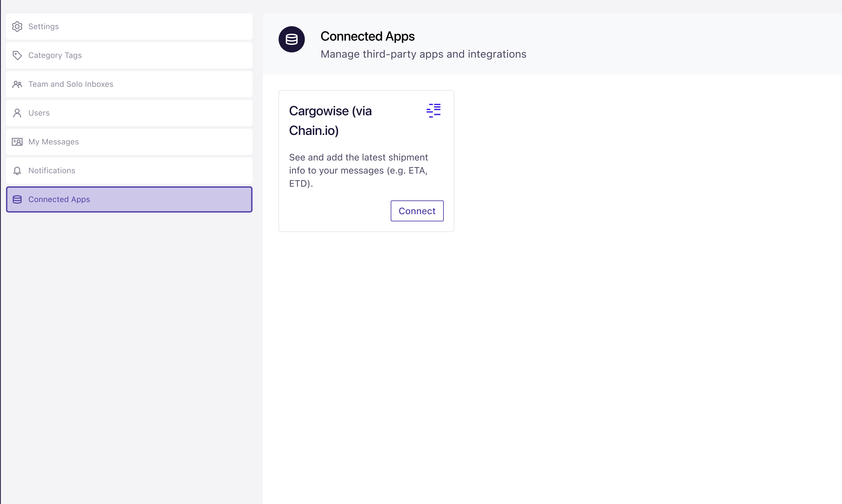Viewport: 842px width, 504px height.
Task: Go to Team and Solo Inboxes
Action: click(x=129, y=84)
